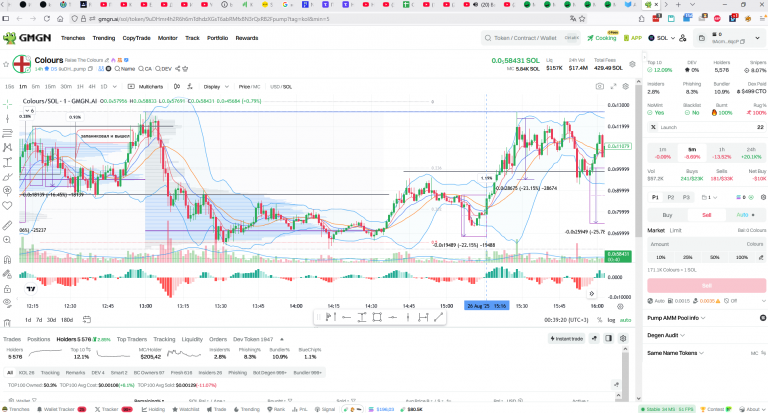Select the P2 preset
Viewport: 768px width, 413px height.
671,197
